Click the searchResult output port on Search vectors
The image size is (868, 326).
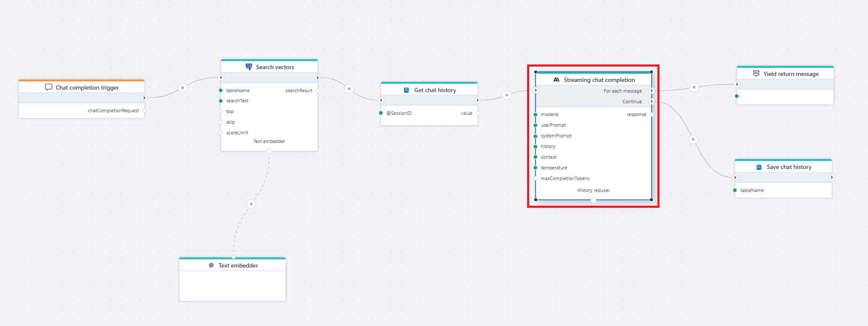point(317,90)
